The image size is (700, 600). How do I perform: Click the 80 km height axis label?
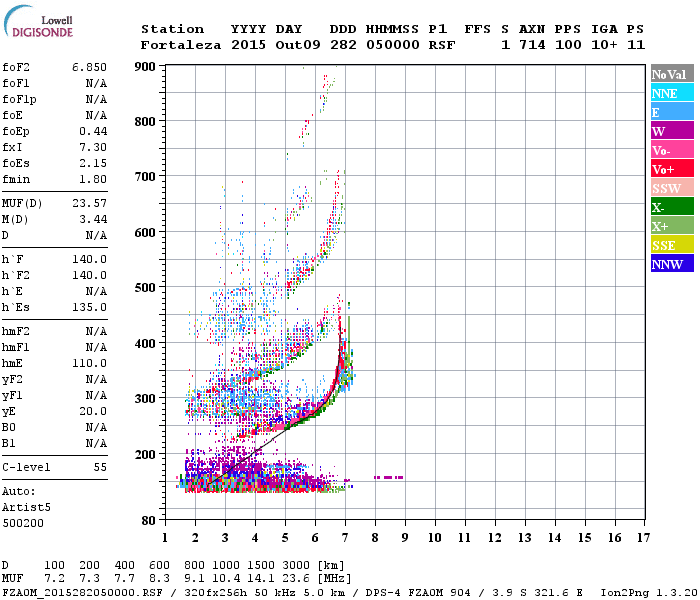[148, 520]
